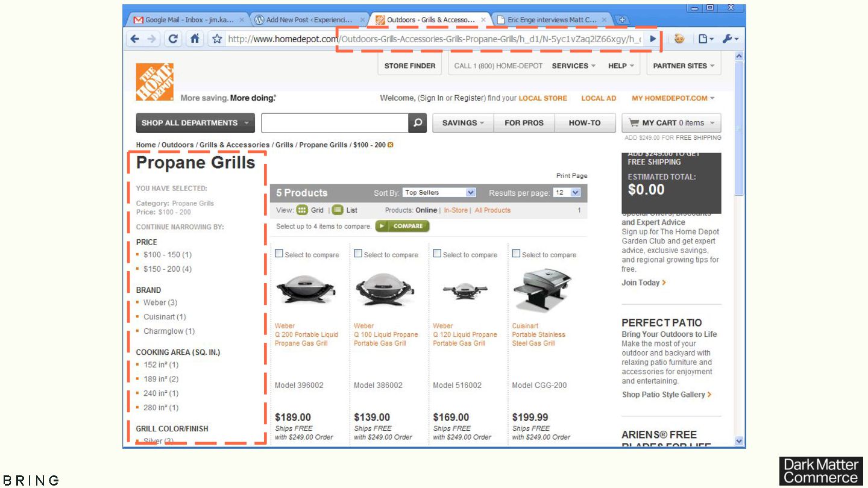Bookmark the page with the star icon
Viewport: 868px width, 488px height.
tap(217, 39)
